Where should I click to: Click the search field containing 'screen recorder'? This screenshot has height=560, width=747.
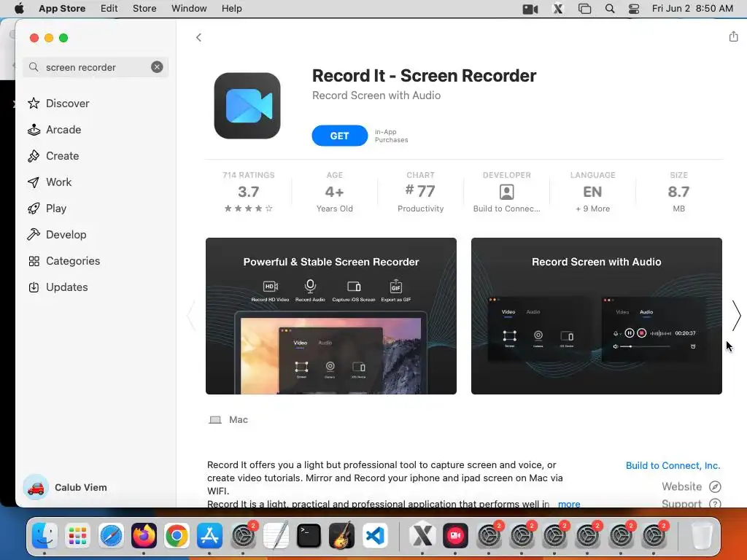click(96, 67)
